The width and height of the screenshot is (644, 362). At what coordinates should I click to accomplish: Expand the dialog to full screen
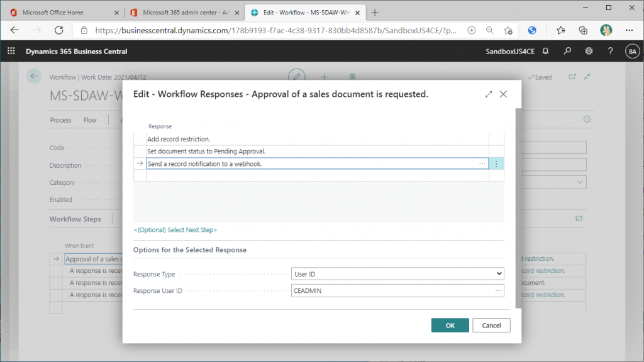pyautogui.click(x=488, y=94)
